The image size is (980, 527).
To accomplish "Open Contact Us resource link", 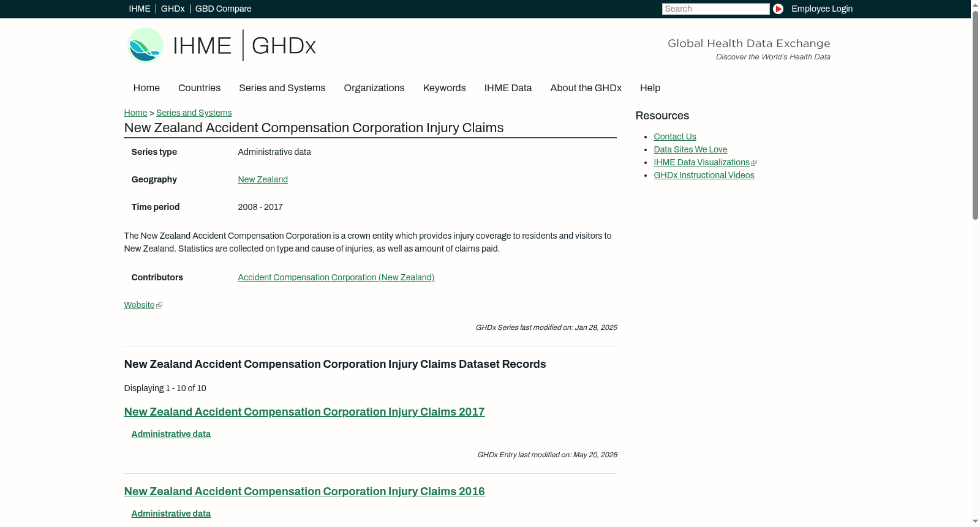I will pos(675,136).
